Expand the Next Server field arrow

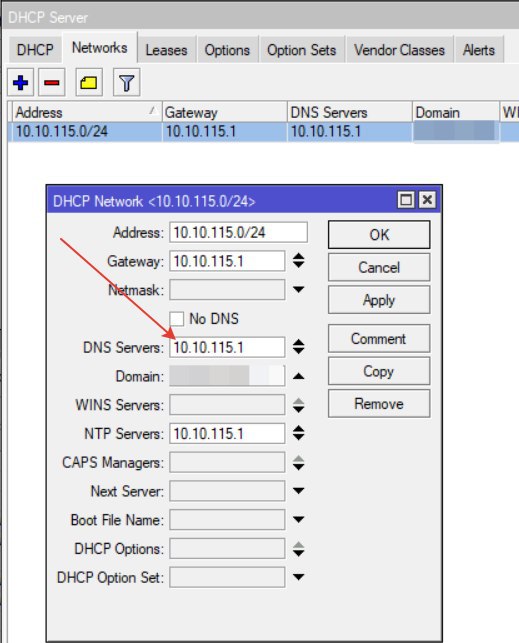pyautogui.click(x=298, y=491)
